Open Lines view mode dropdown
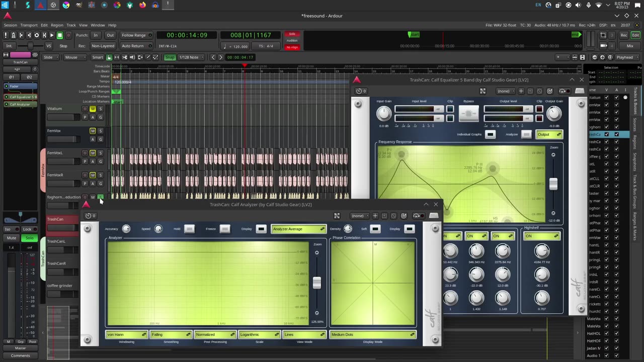The height and width of the screenshot is (362, 644). 304,334
